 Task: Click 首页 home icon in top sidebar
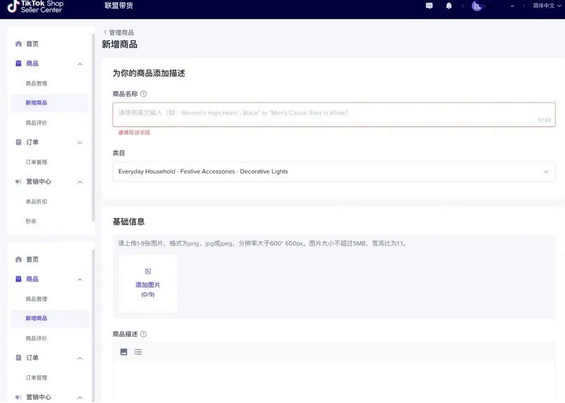18,44
